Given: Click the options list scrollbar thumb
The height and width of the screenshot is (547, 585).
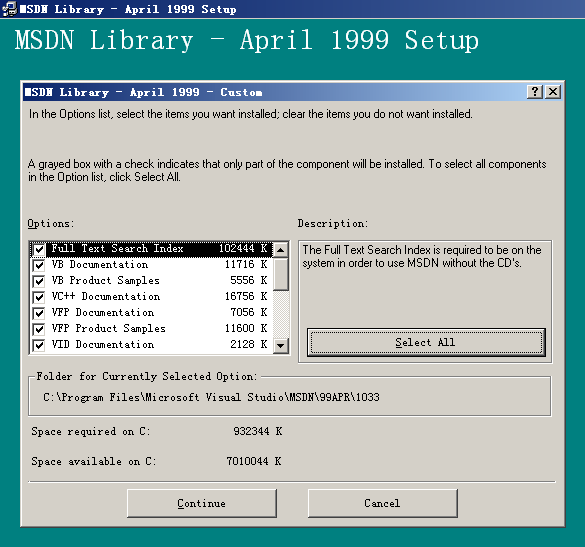Looking at the screenshot, I should [x=281, y=274].
